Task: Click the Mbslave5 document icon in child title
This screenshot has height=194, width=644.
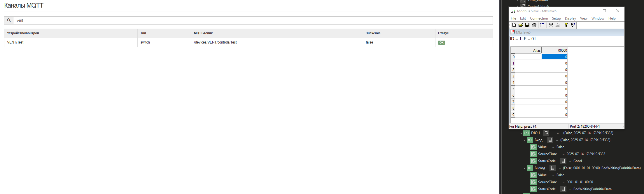Action: pyautogui.click(x=512, y=32)
